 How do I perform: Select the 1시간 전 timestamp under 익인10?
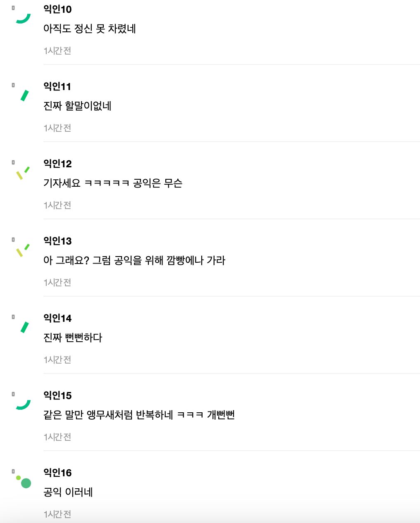tap(57, 50)
